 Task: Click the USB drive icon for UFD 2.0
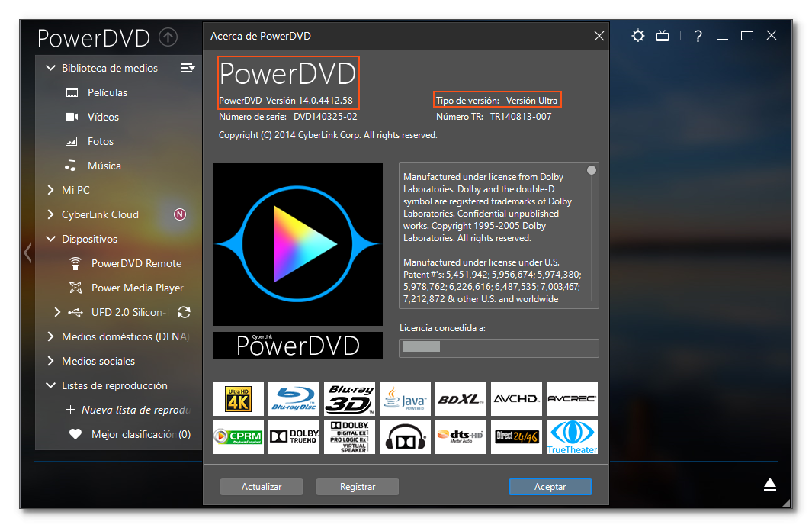(x=75, y=312)
